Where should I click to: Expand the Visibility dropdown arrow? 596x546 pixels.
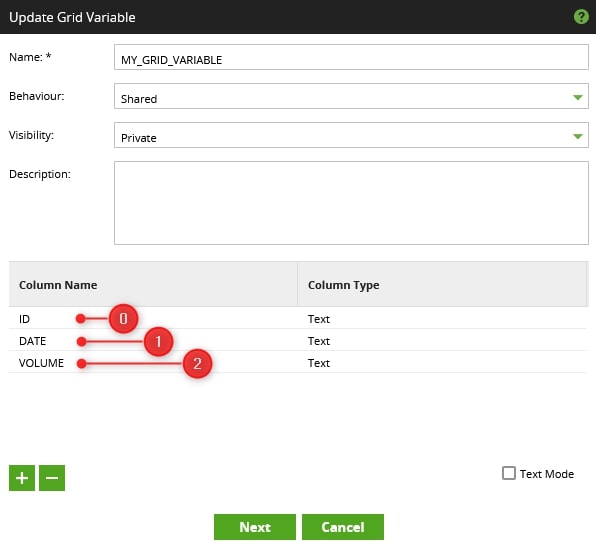point(577,136)
